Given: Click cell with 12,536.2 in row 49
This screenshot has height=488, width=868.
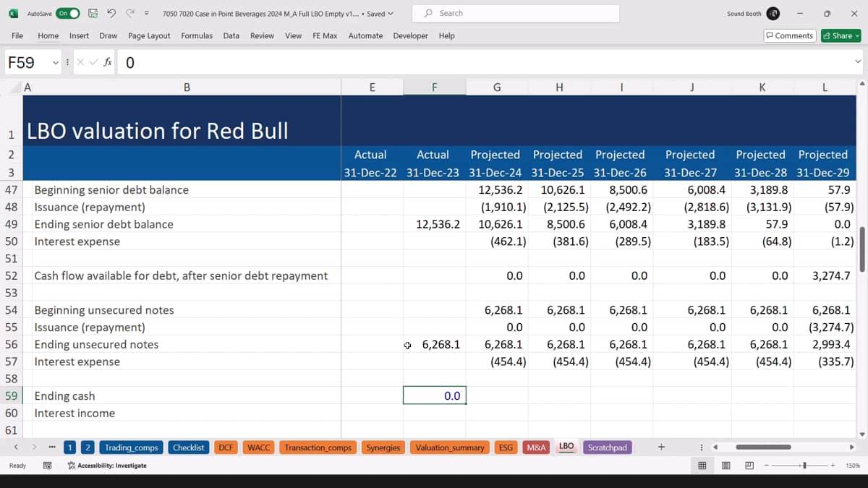Looking at the screenshot, I should (435, 224).
